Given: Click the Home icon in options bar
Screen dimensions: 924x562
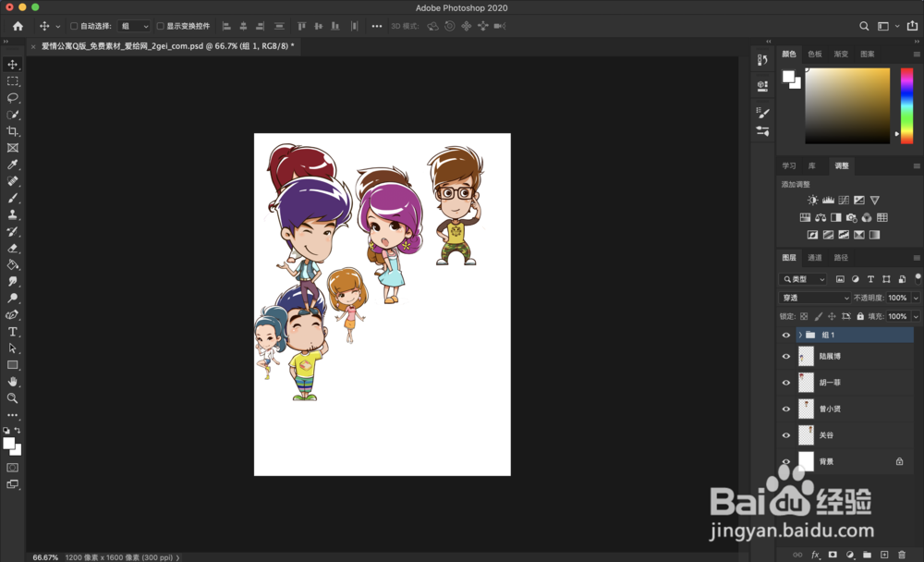Looking at the screenshot, I should click(x=18, y=26).
